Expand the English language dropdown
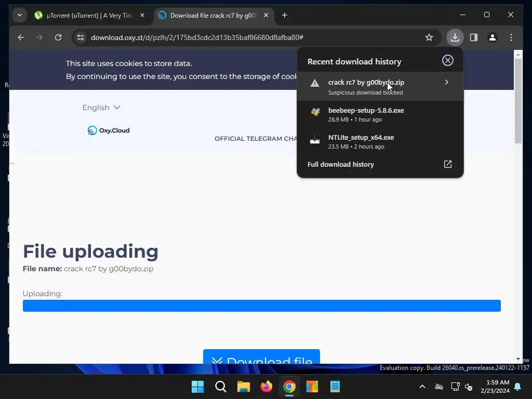The height and width of the screenshot is (399, 532). [101, 108]
